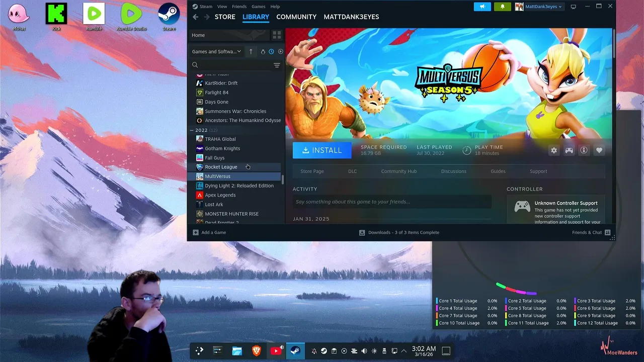The image size is (644, 362).
Task: Open the Kick desktop shortcut
Action: [56, 17]
